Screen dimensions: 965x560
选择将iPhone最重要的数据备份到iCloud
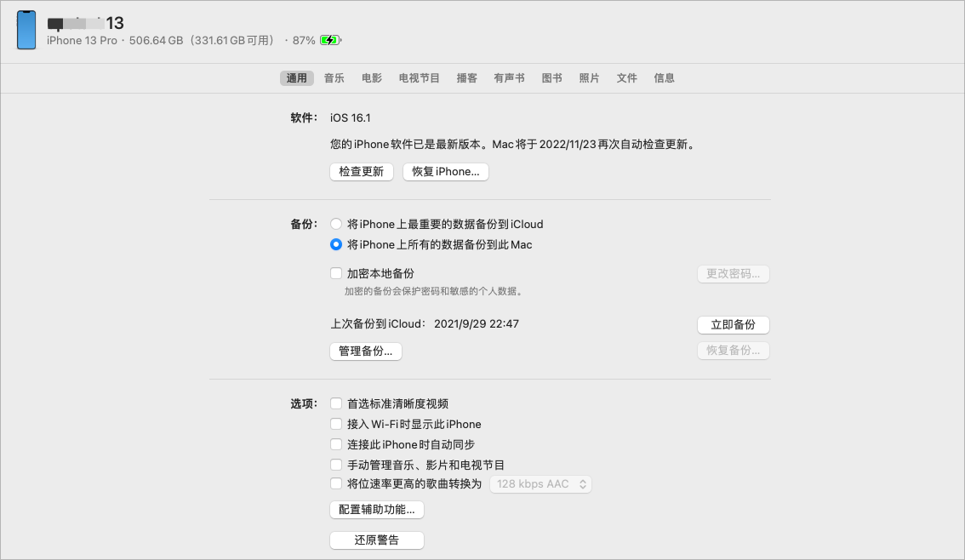[336, 223]
